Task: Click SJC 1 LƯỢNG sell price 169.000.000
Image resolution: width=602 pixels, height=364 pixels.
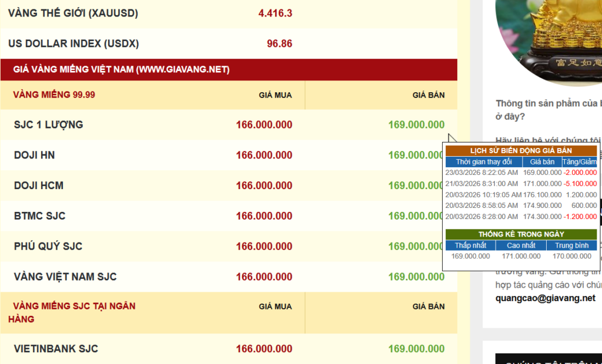Action: click(x=416, y=124)
